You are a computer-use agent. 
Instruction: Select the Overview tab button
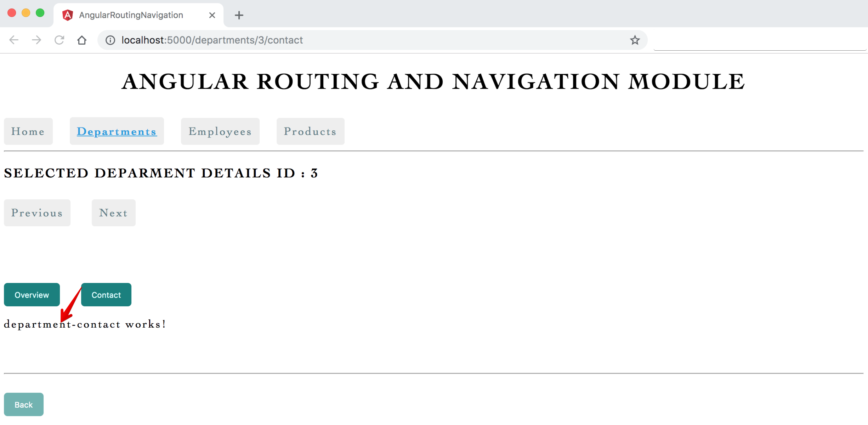[32, 294]
